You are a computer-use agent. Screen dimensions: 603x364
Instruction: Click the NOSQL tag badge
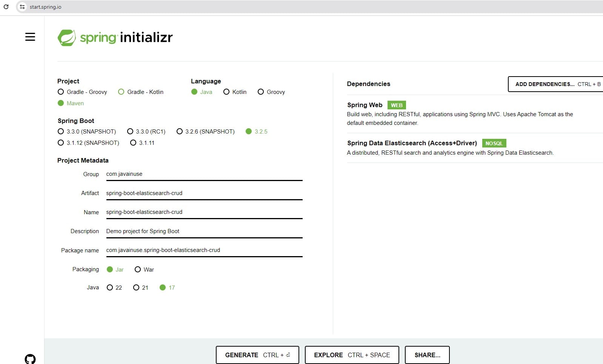coord(494,143)
